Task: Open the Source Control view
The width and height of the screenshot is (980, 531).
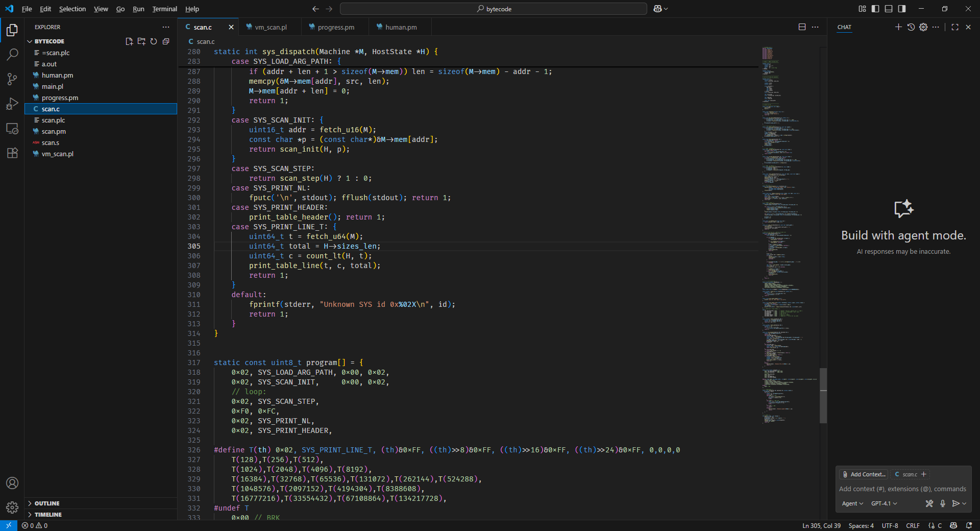Action: tap(12, 79)
